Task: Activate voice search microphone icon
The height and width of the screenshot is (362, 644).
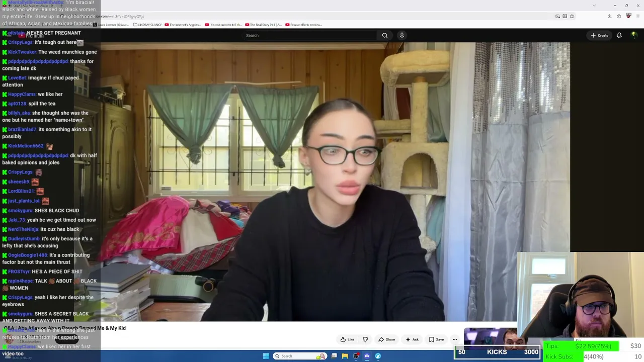Action: click(401, 35)
